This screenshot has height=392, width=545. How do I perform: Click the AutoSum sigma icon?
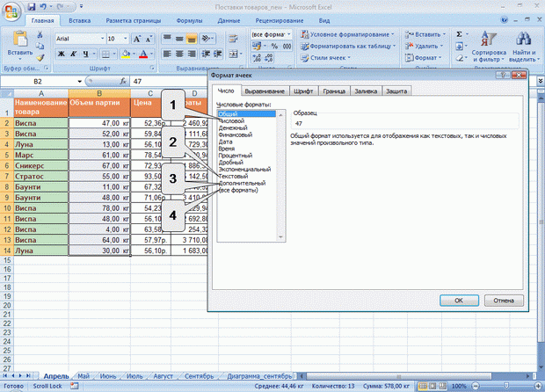459,34
